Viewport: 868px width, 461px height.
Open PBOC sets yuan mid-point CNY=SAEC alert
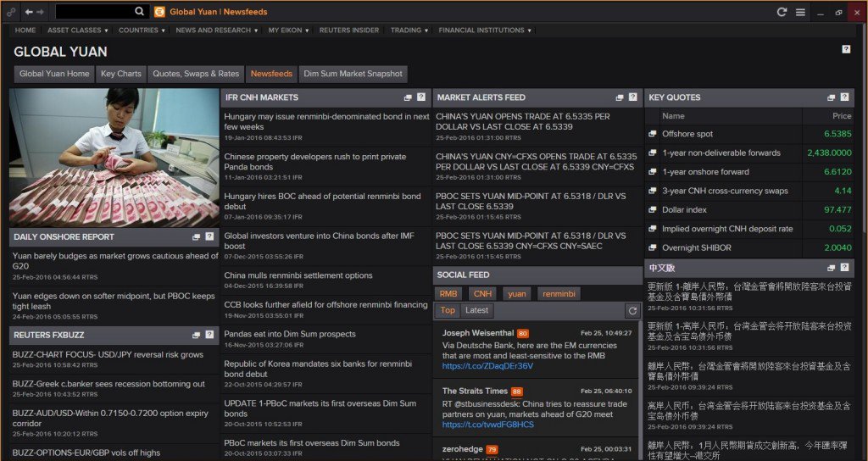pos(531,241)
